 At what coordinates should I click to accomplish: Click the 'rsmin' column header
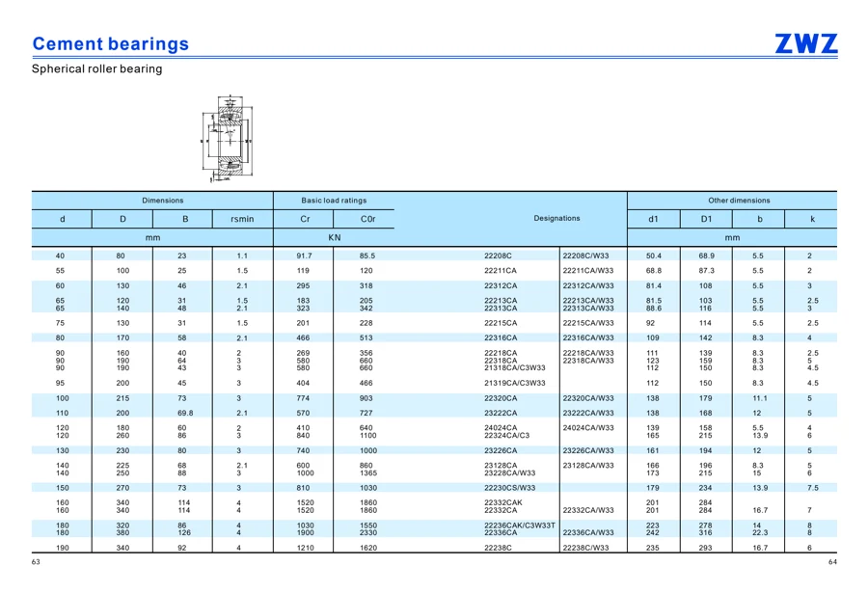click(242, 219)
